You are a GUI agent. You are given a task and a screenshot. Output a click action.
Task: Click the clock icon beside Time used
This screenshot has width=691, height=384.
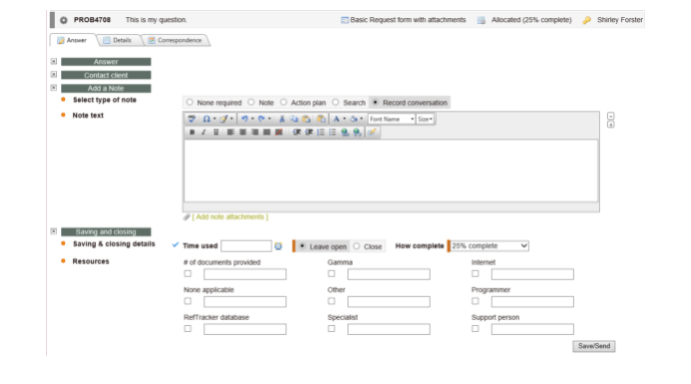(x=278, y=246)
